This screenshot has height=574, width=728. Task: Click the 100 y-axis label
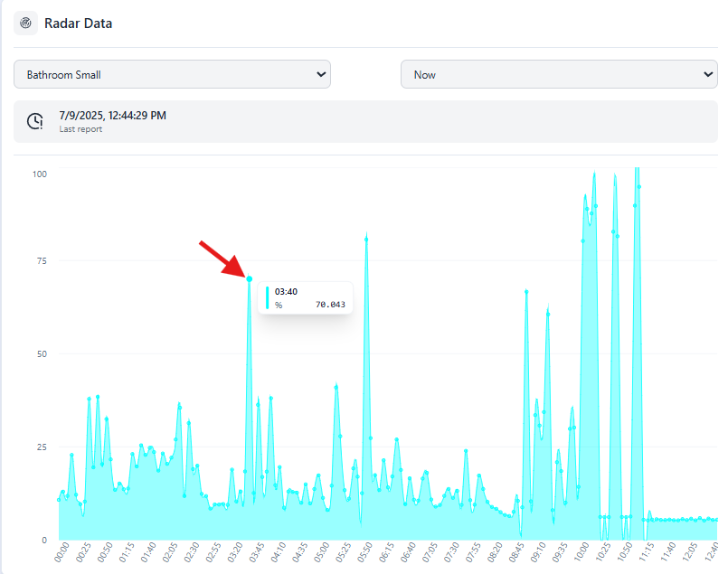40,173
